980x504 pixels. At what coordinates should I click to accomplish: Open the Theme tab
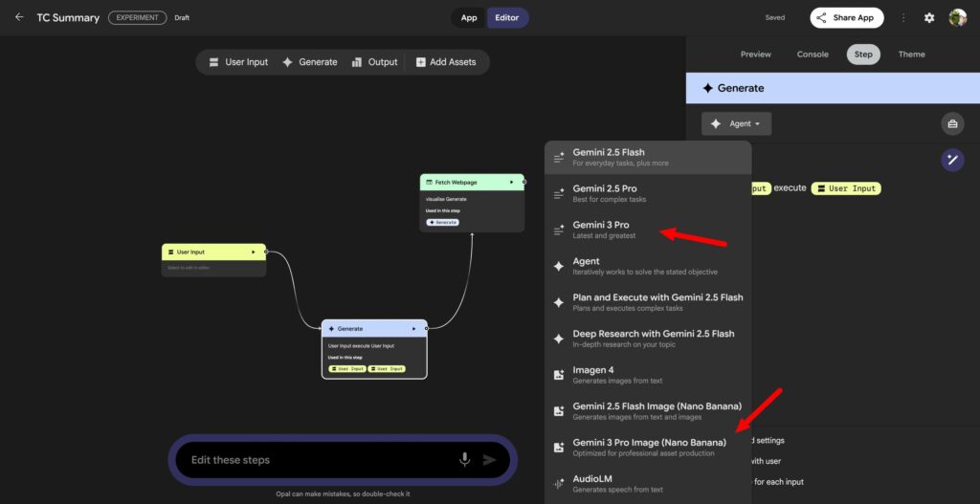tap(911, 55)
